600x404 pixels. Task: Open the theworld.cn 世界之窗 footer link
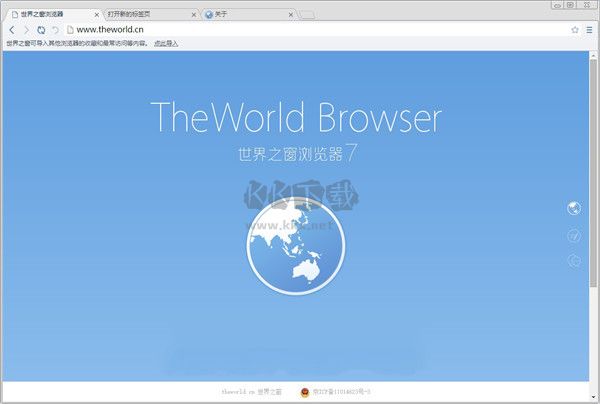coord(251,392)
